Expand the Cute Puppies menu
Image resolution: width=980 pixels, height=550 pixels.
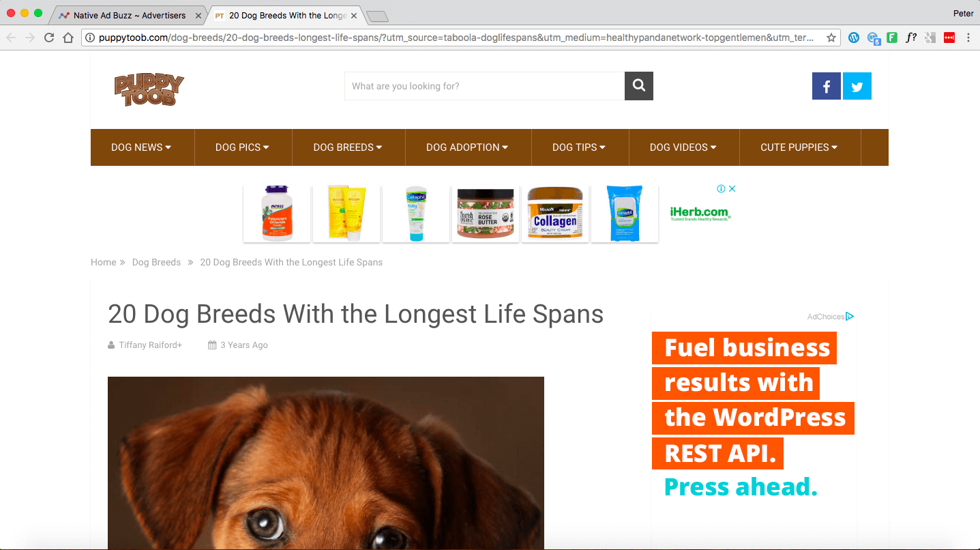tap(799, 147)
